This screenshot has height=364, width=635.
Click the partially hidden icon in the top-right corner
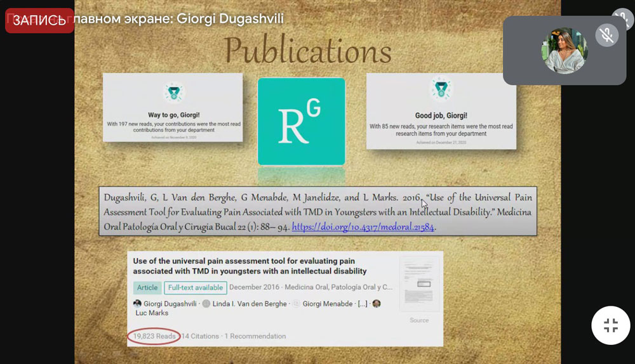[621, 18]
